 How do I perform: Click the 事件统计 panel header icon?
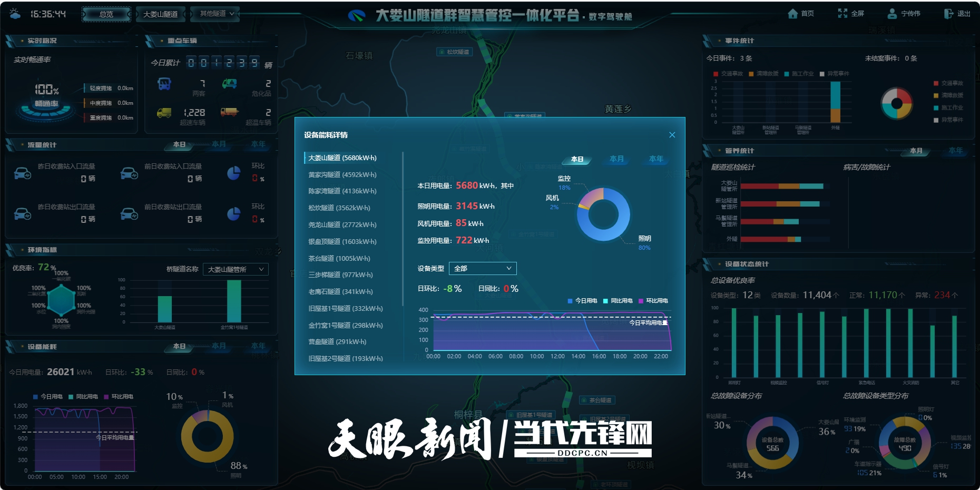coord(708,41)
